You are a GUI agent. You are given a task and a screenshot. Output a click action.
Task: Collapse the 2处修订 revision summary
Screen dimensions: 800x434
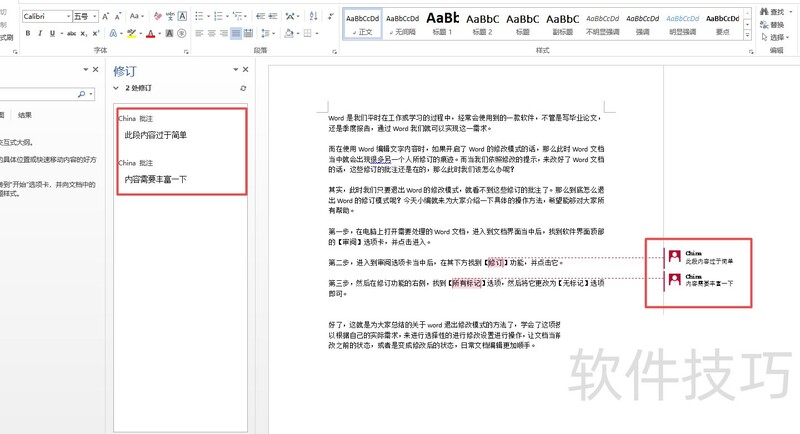(115, 88)
